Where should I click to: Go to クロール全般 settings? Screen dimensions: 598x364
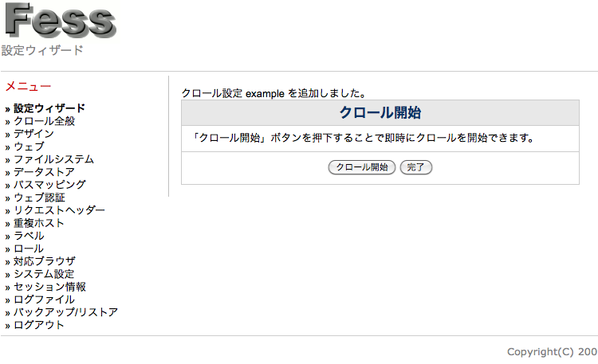[x=44, y=121]
